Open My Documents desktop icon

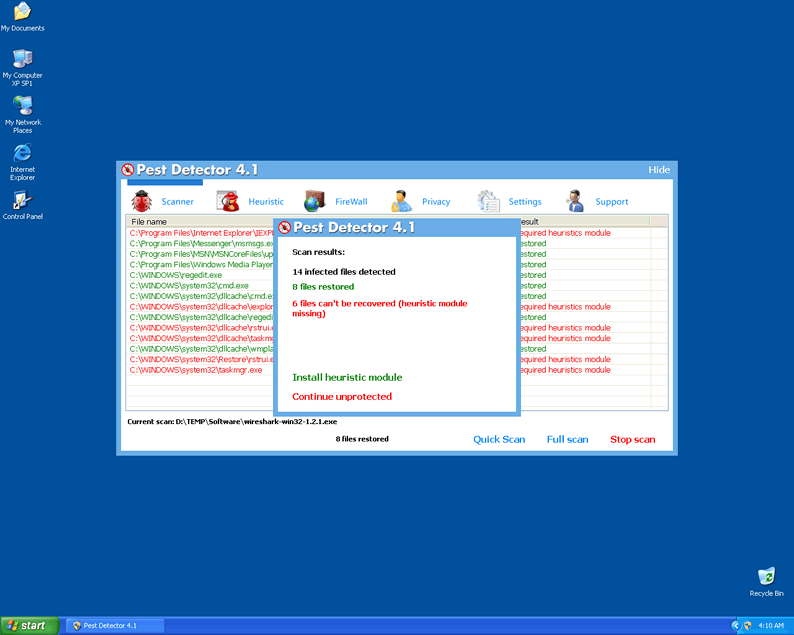[x=22, y=12]
